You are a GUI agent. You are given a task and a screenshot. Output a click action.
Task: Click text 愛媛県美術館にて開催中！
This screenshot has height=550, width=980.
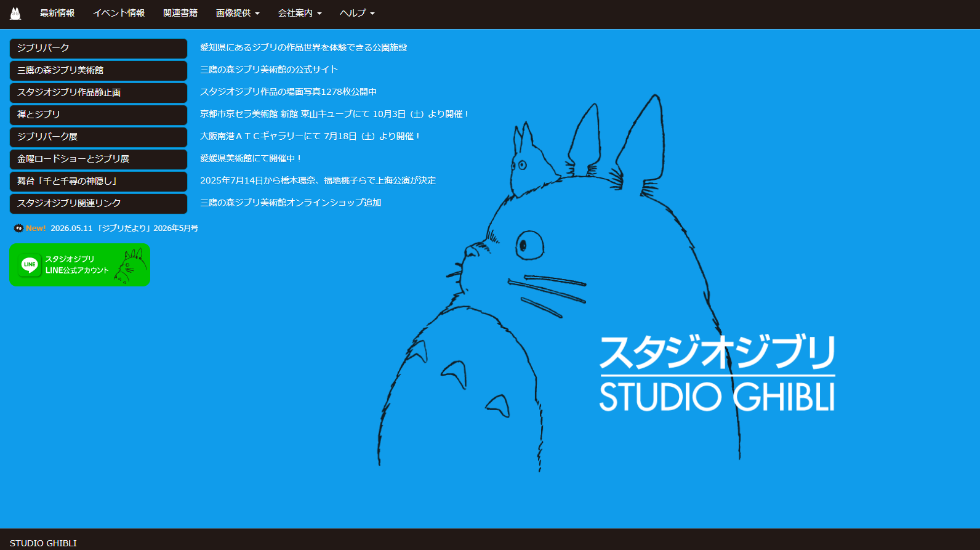point(251,158)
